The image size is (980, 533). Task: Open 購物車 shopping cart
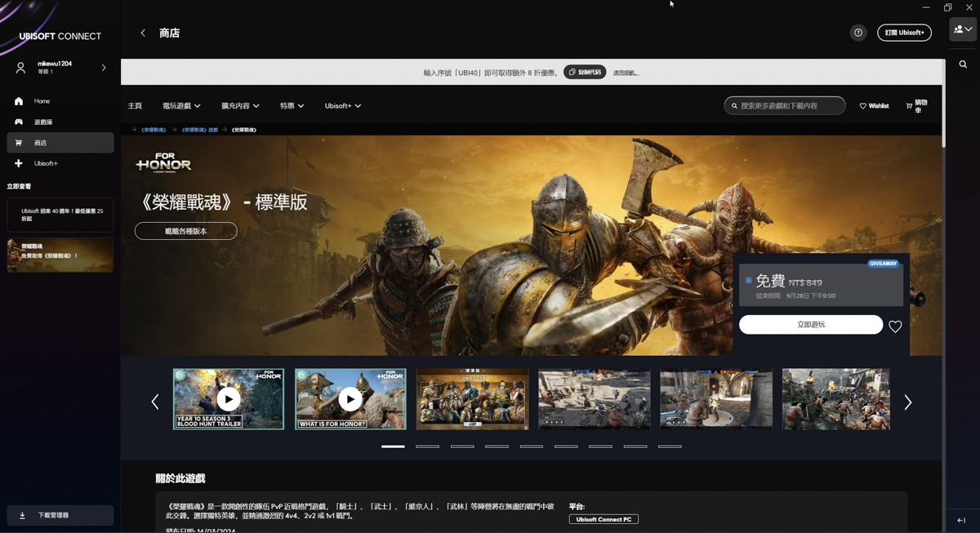tap(917, 106)
